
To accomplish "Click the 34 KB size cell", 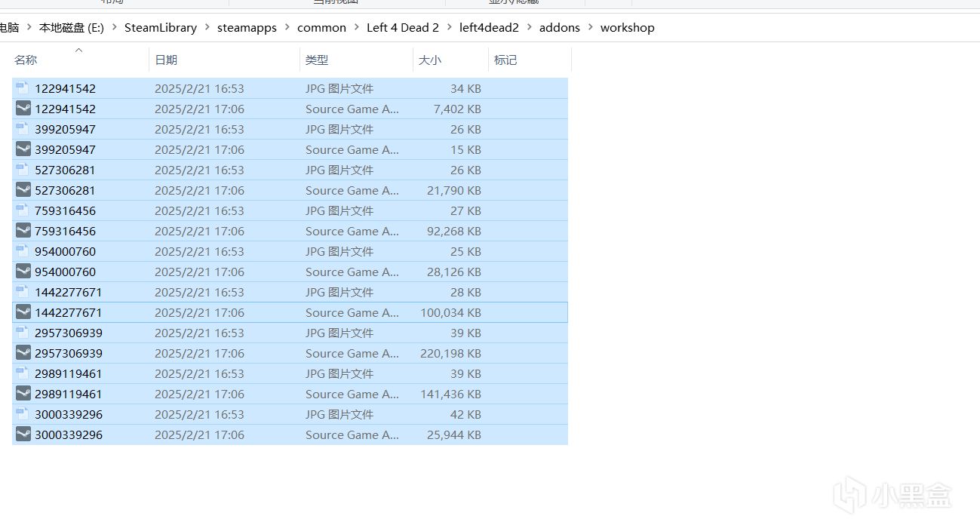I will click(465, 88).
